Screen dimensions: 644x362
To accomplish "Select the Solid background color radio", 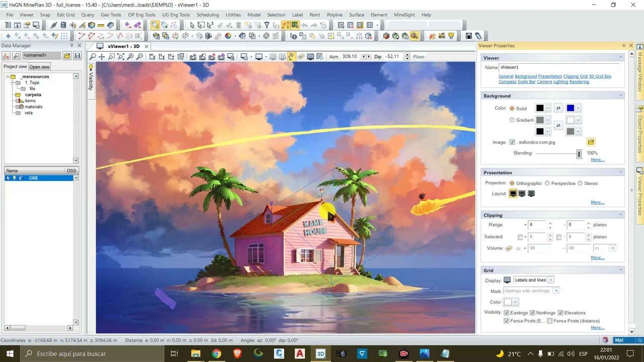I will coord(512,108).
